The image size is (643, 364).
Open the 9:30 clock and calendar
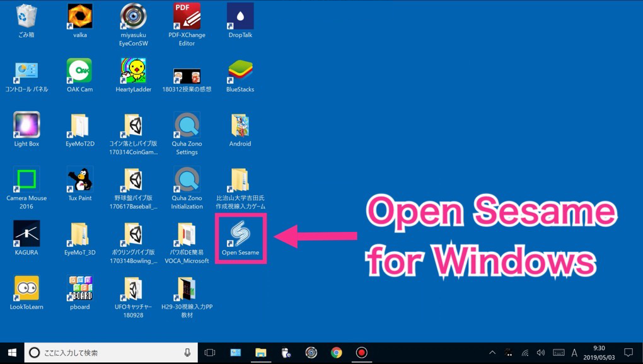point(599,353)
